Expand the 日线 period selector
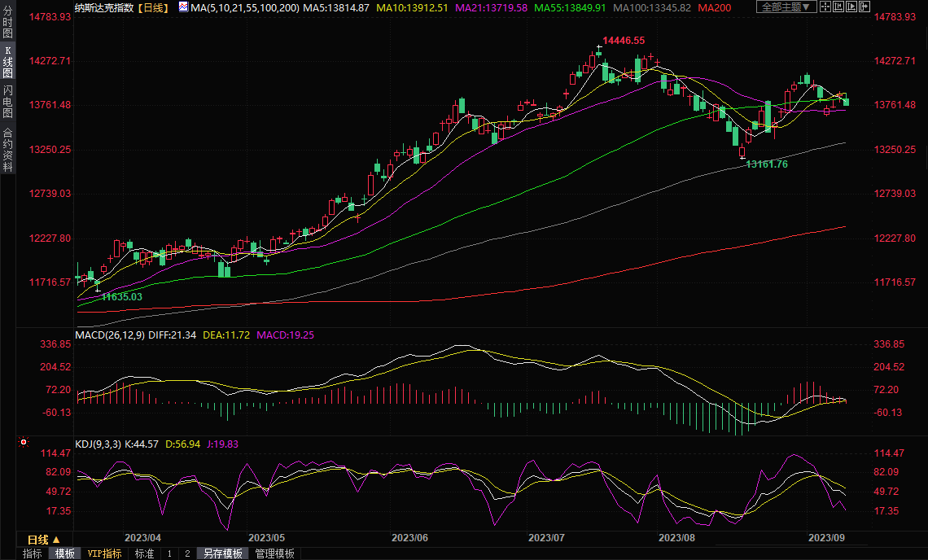Viewport: 928px width, 560px height. pos(44,540)
